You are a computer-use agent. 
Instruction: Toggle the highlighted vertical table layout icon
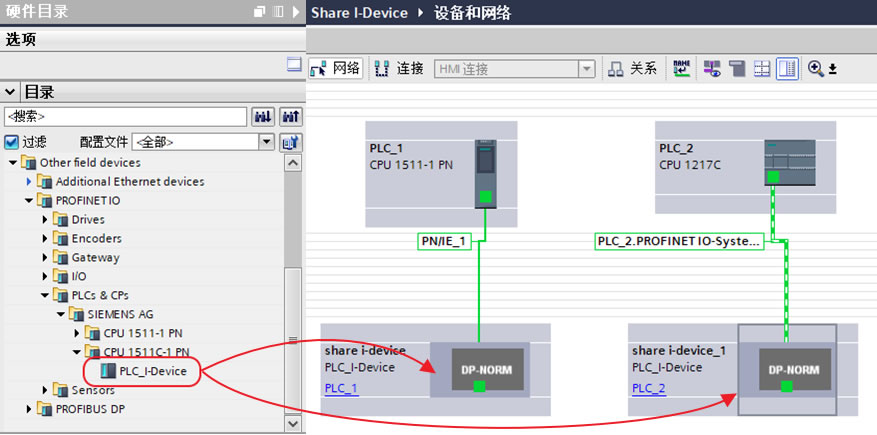(787, 69)
